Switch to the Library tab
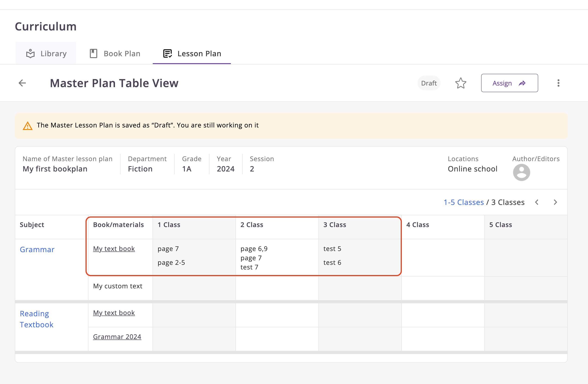 [53, 53]
